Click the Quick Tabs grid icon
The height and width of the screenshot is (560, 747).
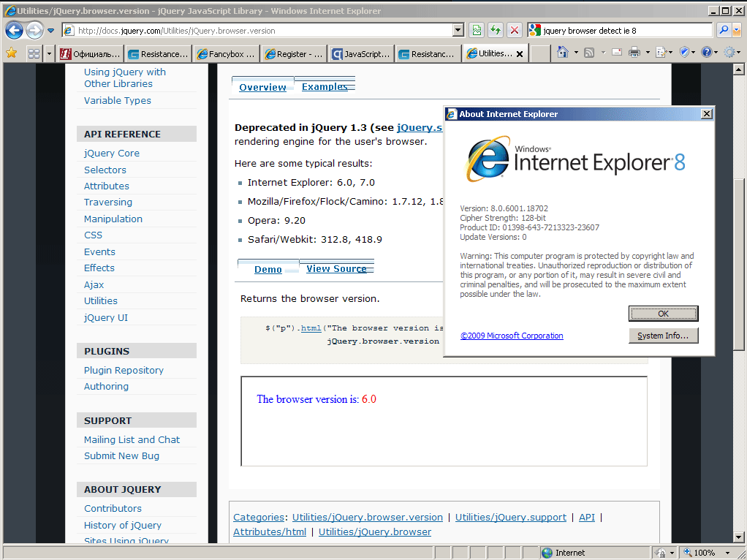(x=34, y=53)
